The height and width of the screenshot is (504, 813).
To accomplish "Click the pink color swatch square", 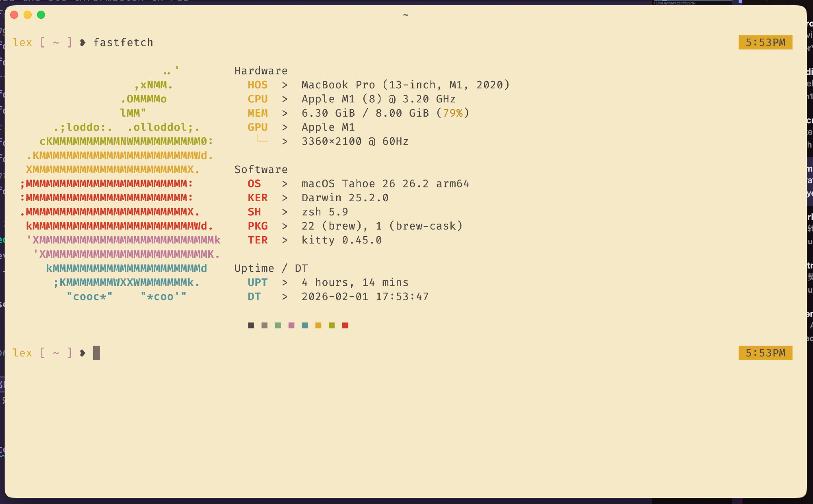I will (291, 325).
